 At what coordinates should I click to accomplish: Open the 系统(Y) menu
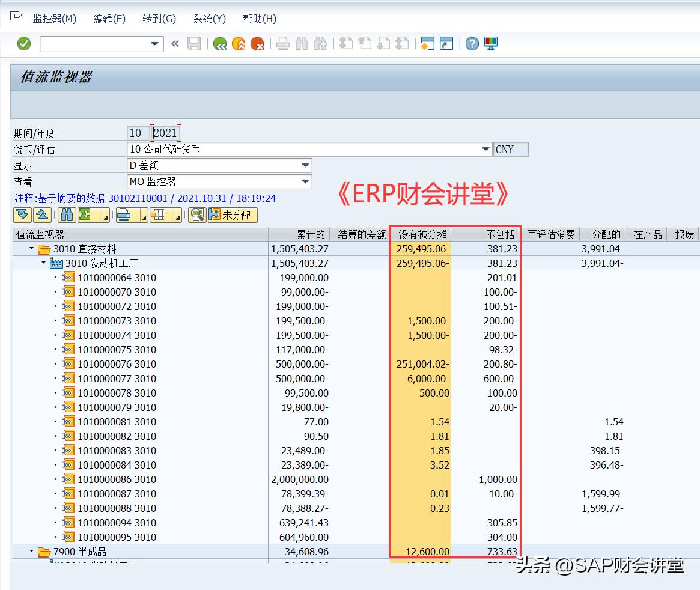[x=208, y=19]
